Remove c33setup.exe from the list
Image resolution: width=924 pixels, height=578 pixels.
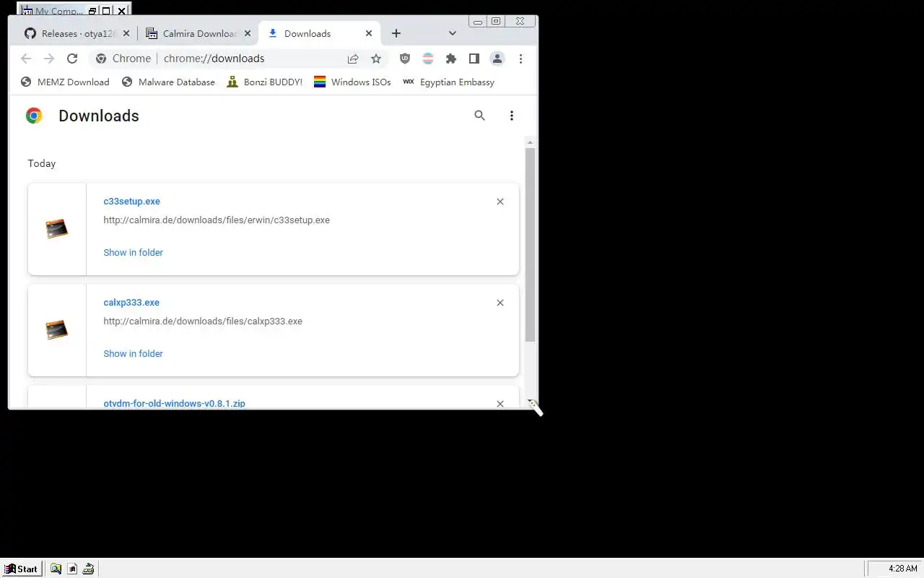pyautogui.click(x=500, y=202)
